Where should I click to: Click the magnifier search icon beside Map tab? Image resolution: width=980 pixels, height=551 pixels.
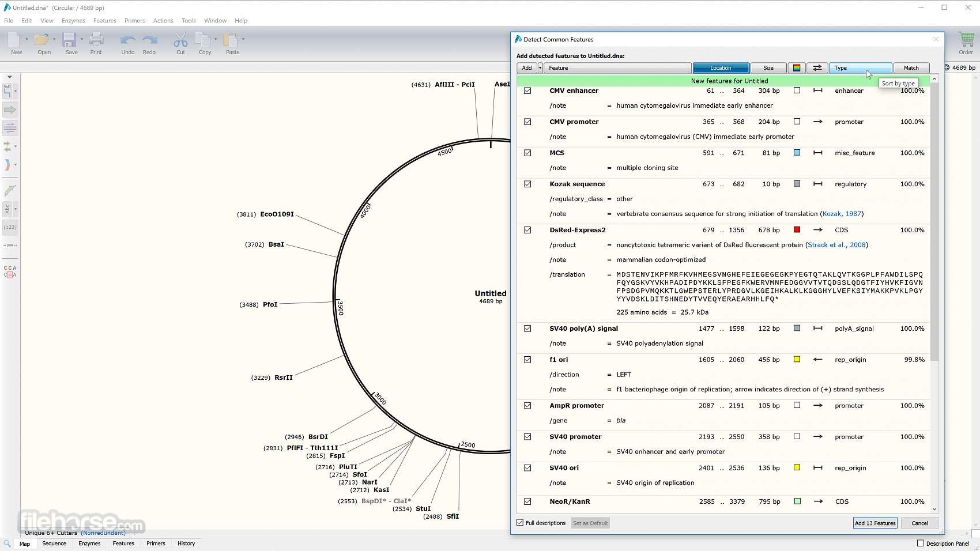[x=7, y=544]
